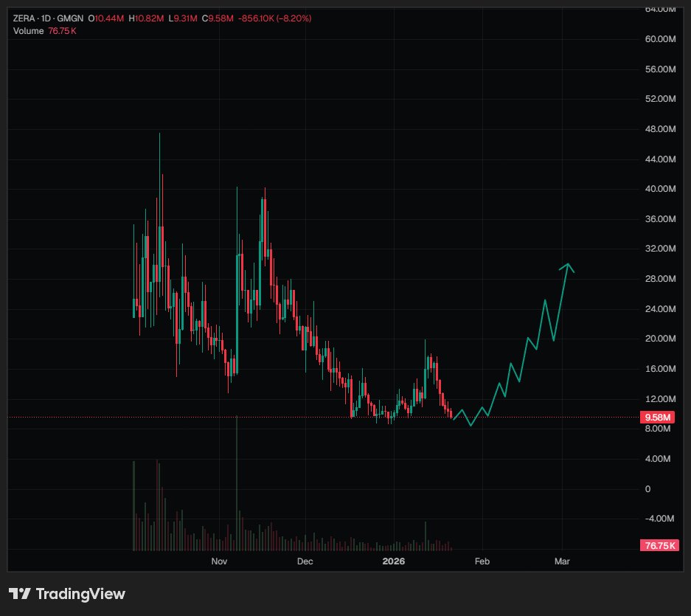Click the Mar label on time axis

click(562, 561)
